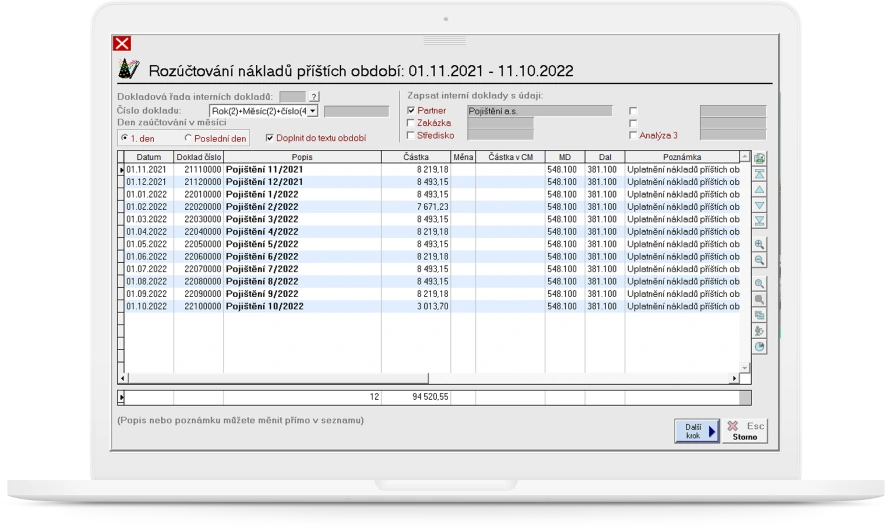Move to the previous record with the up triangle icon
Screen dimensions: 885x528
[x=760, y=190]
